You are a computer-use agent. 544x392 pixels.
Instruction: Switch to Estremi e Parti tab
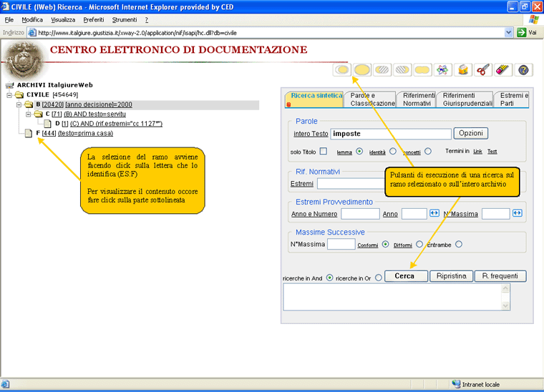tap(513, 99)
